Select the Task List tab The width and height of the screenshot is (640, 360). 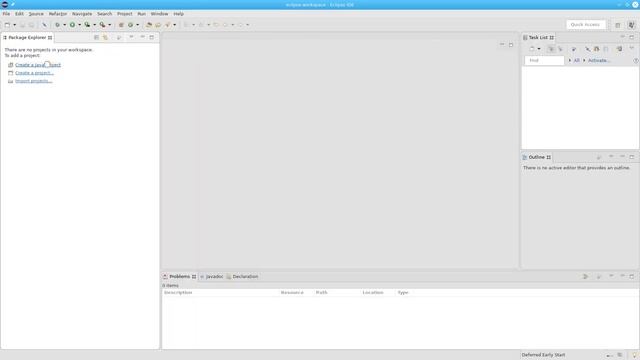click(x=538, y=38)
